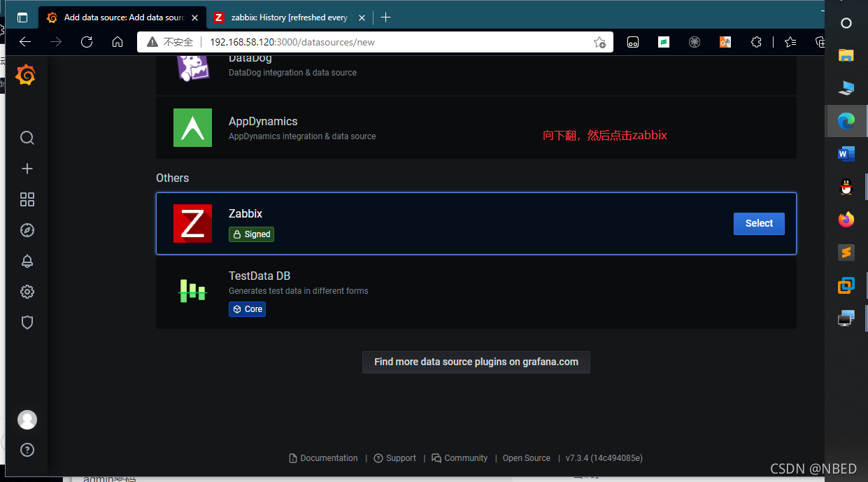868x482 pixels.
Task: Open the tab actions icon at top left
Action: click(x=22, y=17)
